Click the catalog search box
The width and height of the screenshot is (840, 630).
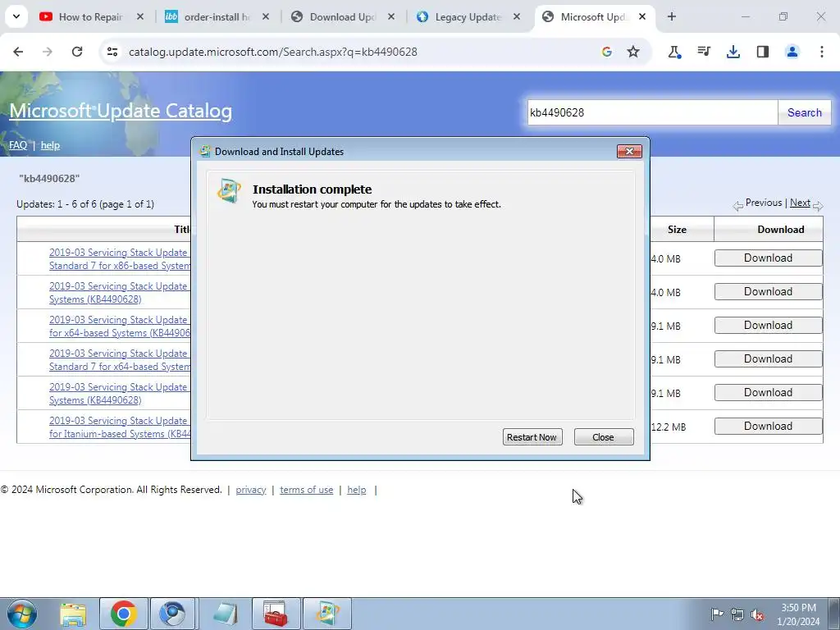pos(652,112)
